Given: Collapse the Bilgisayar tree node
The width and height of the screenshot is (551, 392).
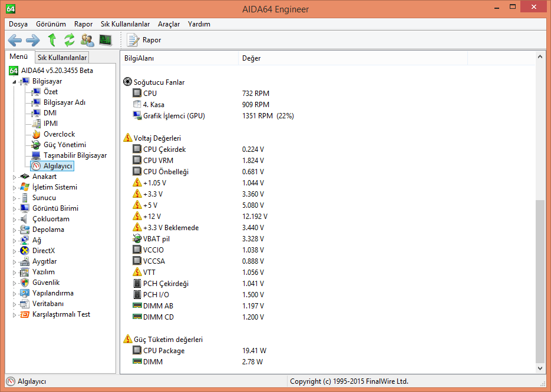Looking at the screenshot, I should (14, 82).
